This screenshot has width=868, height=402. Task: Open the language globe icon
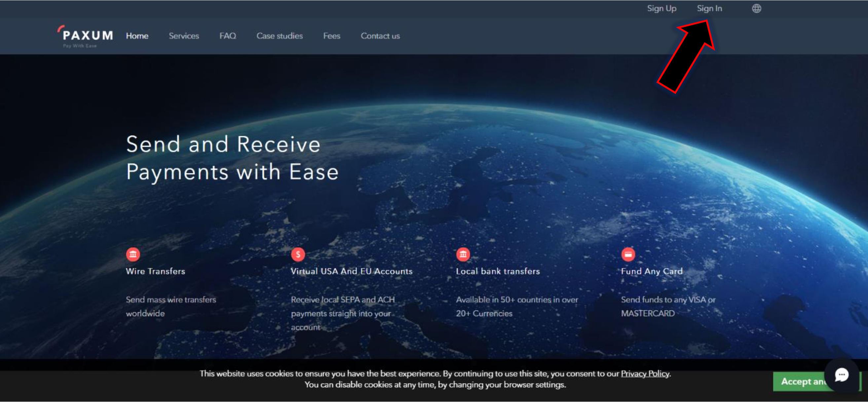pyautogui.click(x=756, y=9)
